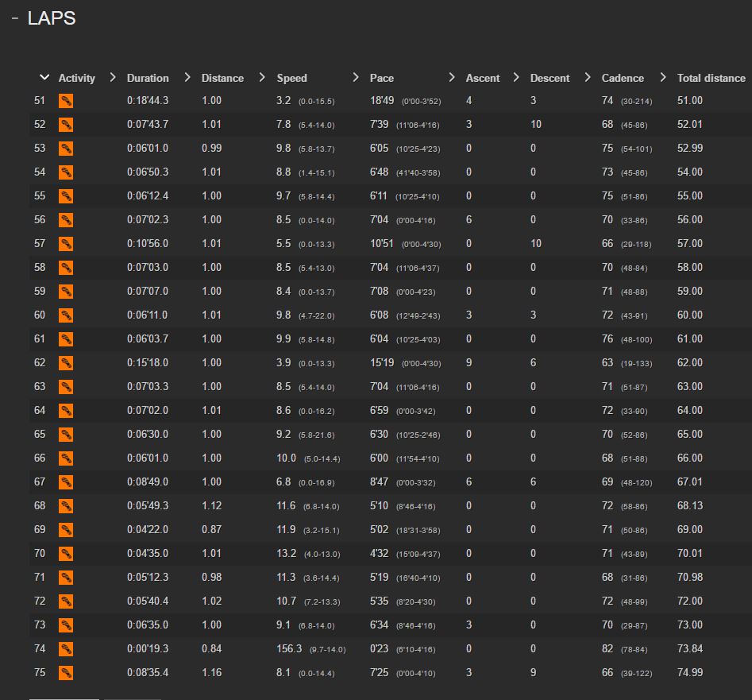752x700 pixels.
Task: Click the running activity icon for lap 59
Action: point(66,292)
